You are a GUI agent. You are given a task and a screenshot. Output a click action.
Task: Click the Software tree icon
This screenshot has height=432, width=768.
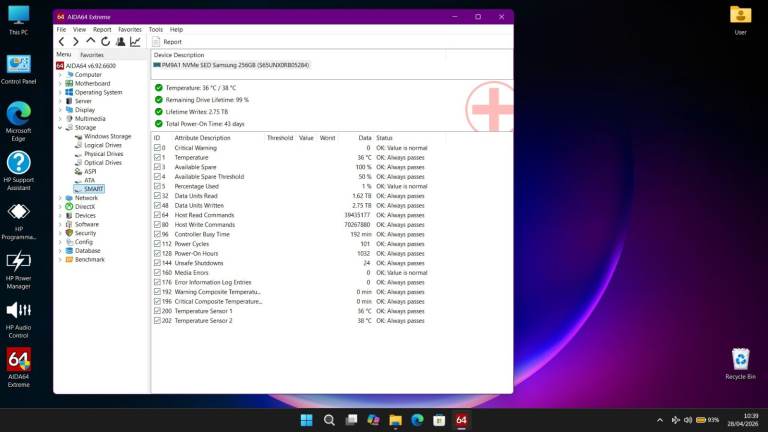click(x=69, y=225)
